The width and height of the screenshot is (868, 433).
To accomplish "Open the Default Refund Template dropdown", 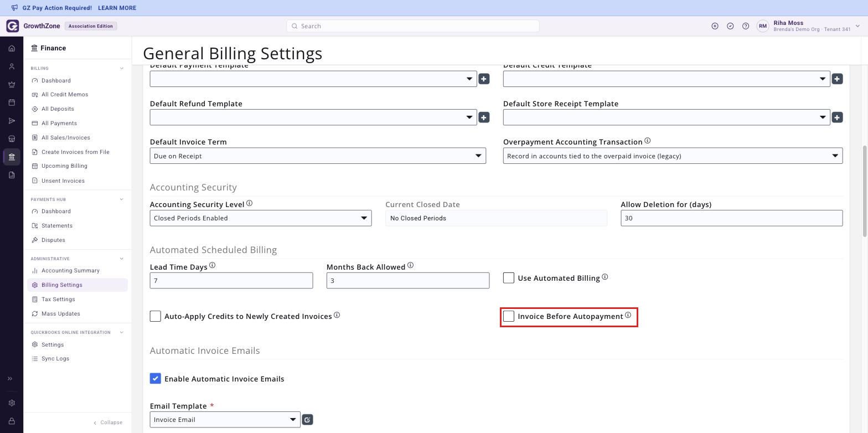I will pos(313,117).
